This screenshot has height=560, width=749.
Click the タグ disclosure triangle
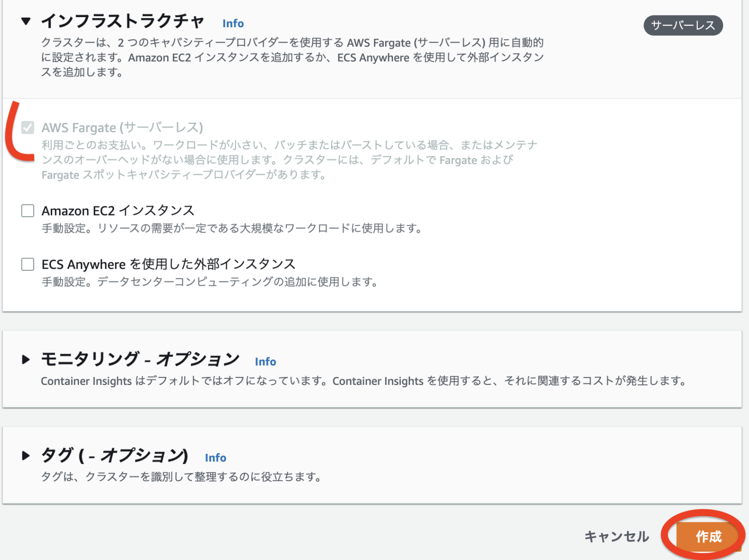pos(26,456)
